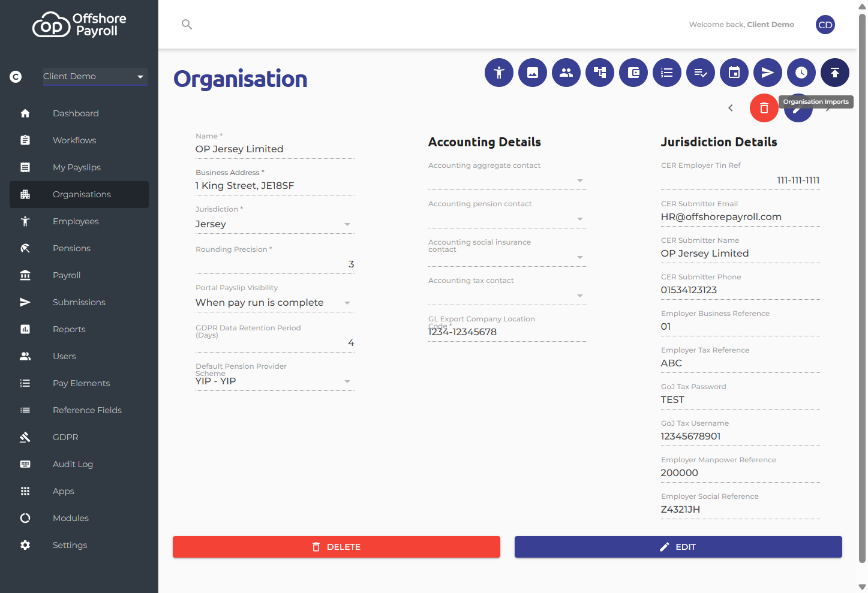Click the CER Submitter Name field

coord(740,253)
